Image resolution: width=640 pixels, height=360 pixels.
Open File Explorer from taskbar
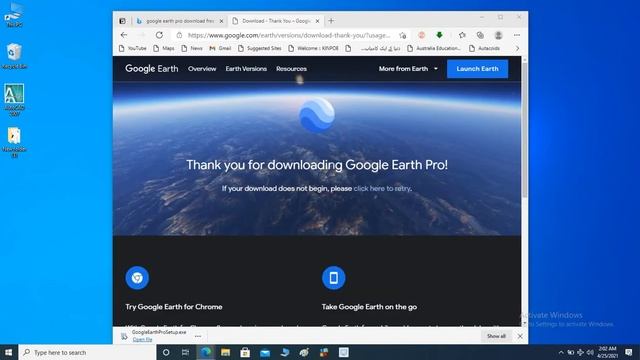coord(225,352)
